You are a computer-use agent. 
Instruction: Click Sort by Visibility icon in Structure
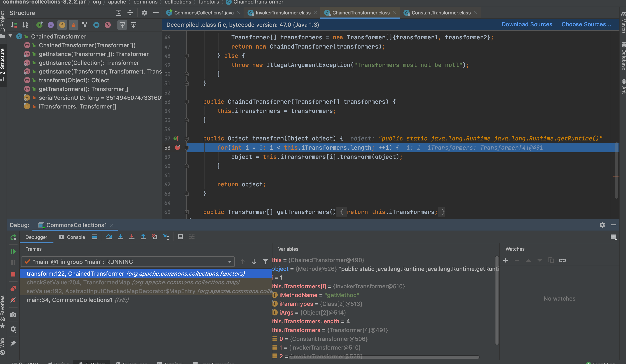[x=14, y=25]
